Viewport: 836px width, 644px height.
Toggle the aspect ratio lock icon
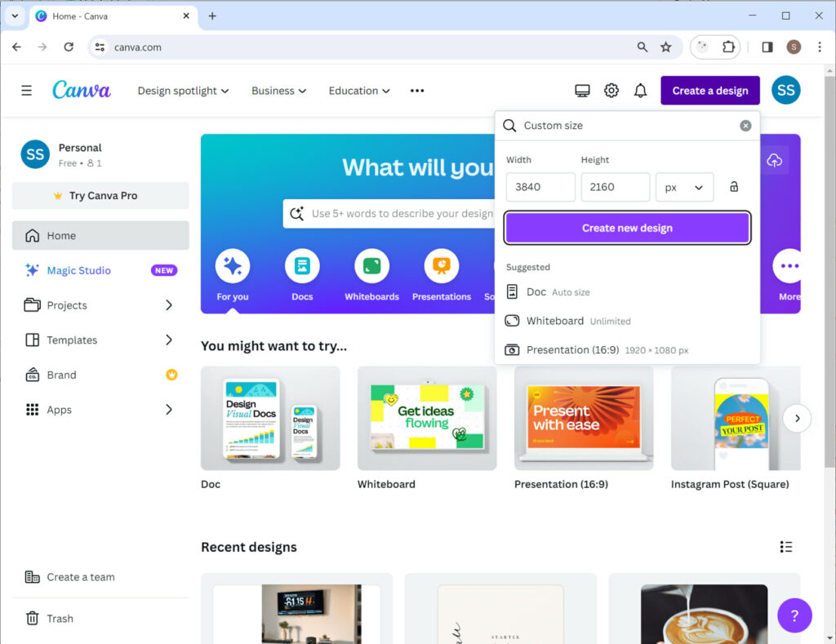pos(733,186)
